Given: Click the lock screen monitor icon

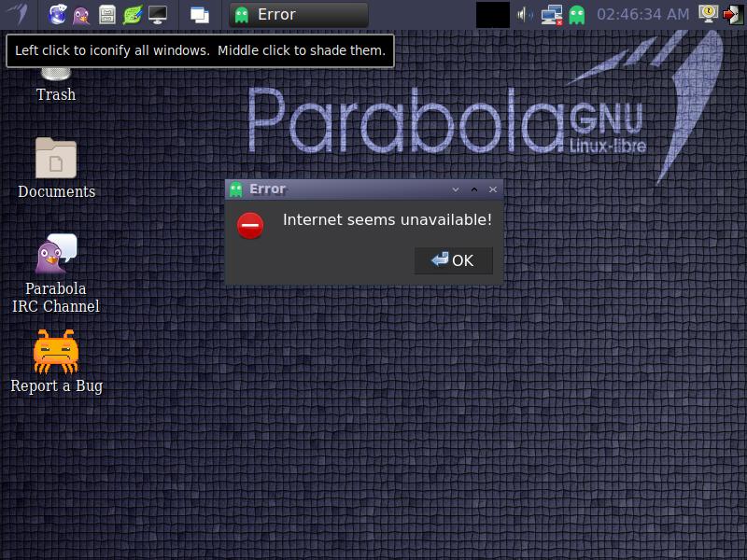Looking at the screenshot, I should click(709, 14).
